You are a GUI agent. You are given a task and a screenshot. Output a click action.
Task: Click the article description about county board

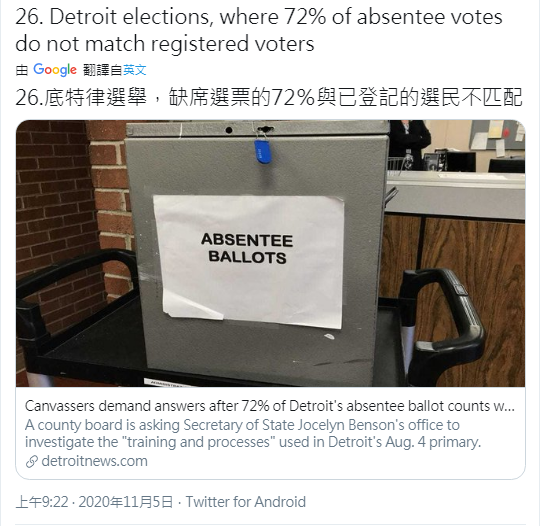coord(253,434)
